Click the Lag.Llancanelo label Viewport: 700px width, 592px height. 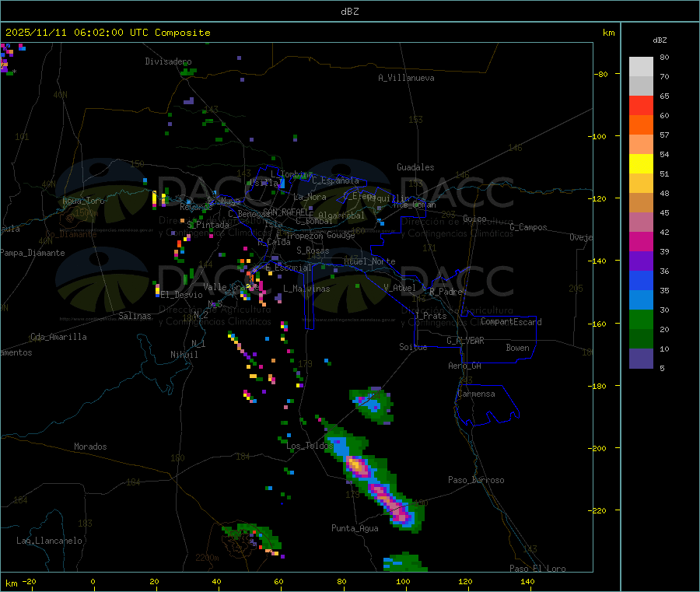[x=50, y=541]
